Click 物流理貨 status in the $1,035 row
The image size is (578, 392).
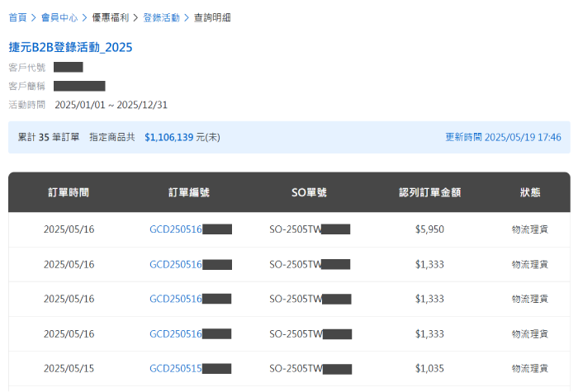coord(530,369)
